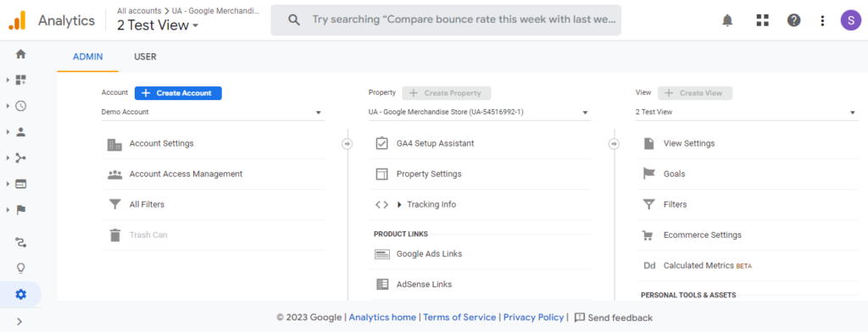
Task: Click the View Settings document icon
Action: [x=648, y=143]
